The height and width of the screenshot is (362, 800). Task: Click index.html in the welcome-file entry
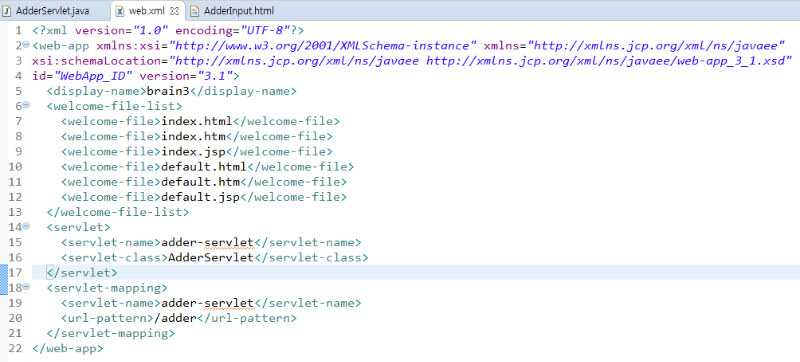pyautogui.click(x=197, y=121)
